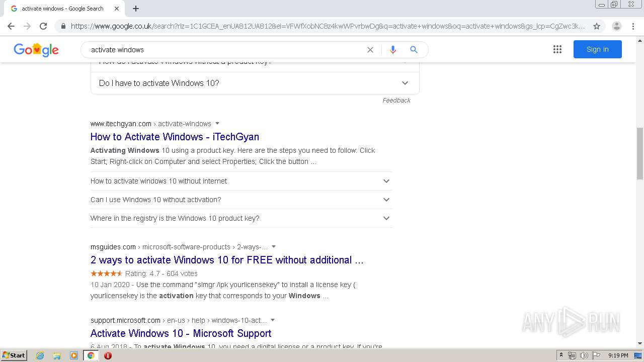Click the 9:19 PM taskbar clock

tap(618, 355)
